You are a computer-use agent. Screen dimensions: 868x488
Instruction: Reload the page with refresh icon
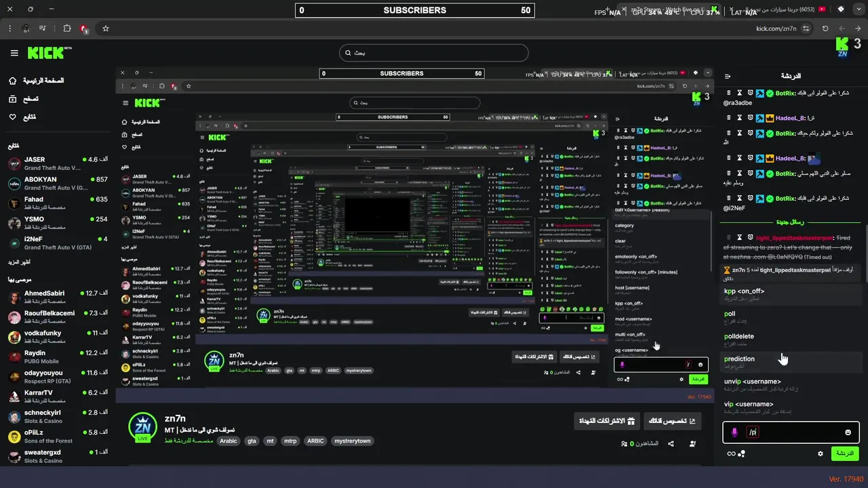pyautogui.click(x=825, y=28)
